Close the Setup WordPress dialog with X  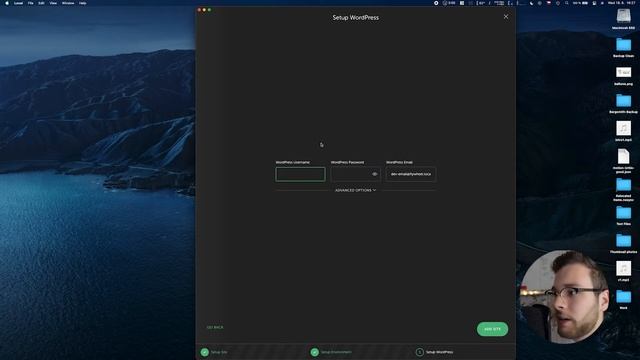(x=506, y=17)
